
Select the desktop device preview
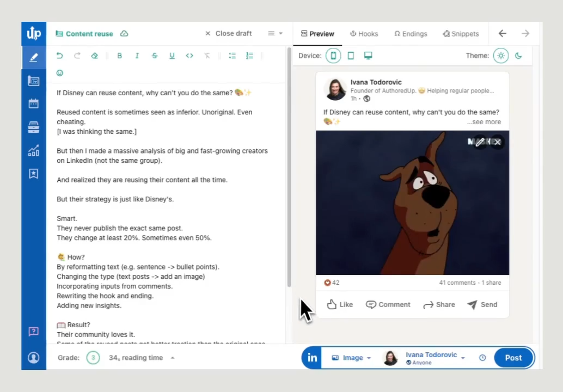click(x=368, y=56)
